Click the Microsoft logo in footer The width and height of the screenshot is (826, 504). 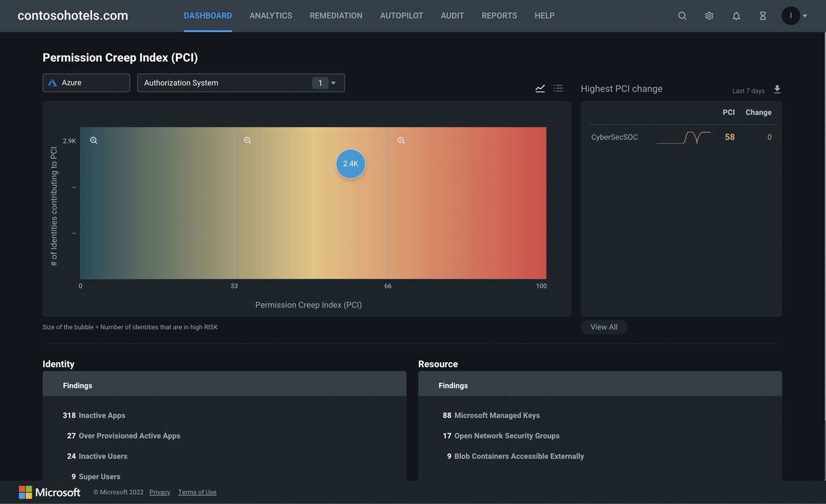50,492
